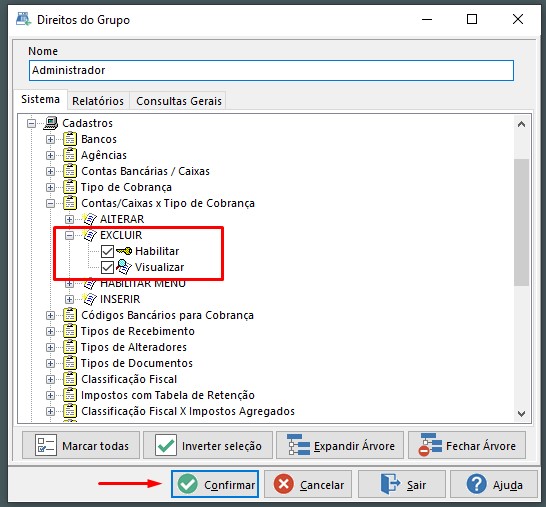Click the Nome field containing Administrador
The height and width of the screenshot is (507, 546).
pos(271,70)
